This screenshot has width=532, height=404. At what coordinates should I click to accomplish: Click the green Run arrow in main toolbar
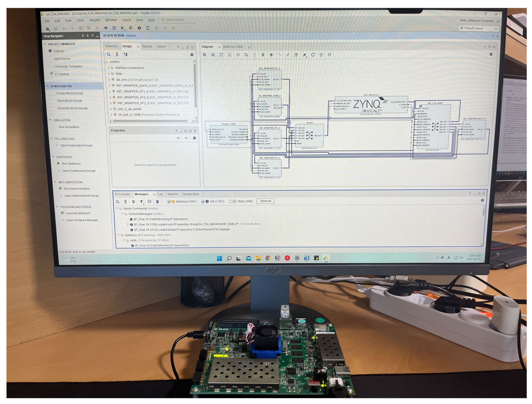click(122, 28)
